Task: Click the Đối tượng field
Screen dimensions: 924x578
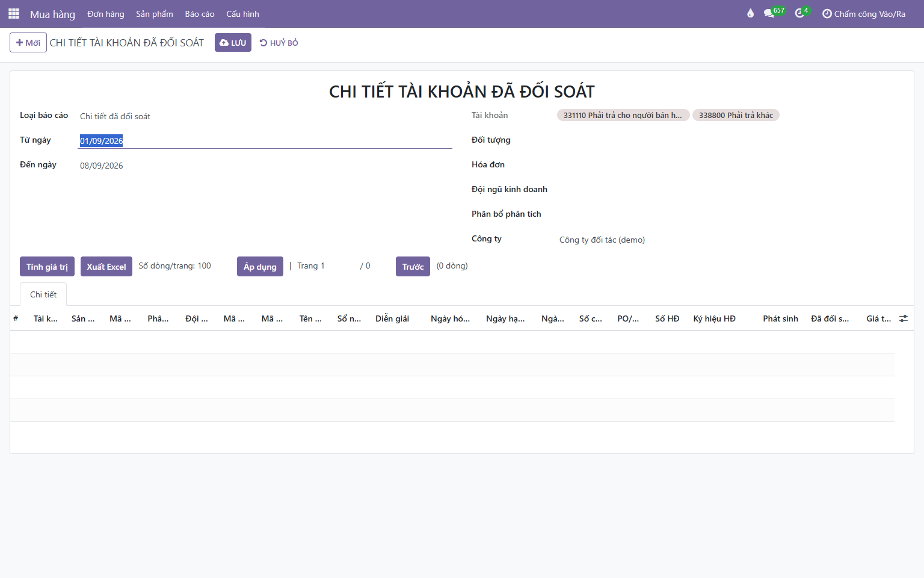Action: pyautogui.click(x=730, y=140)
